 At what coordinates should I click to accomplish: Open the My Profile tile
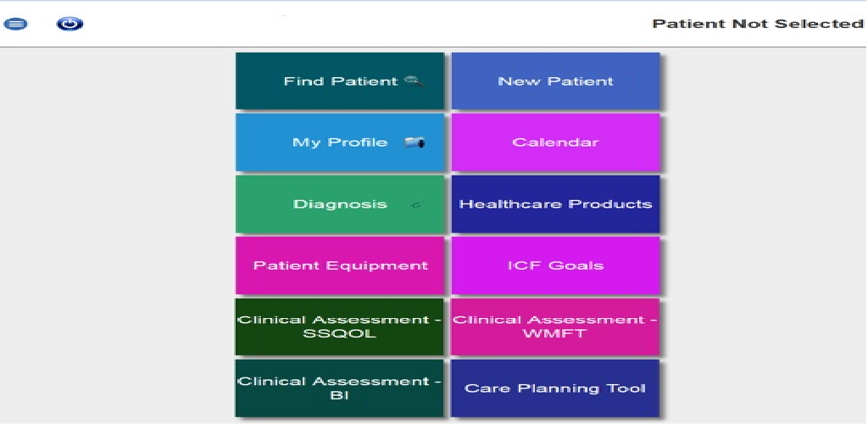coord(339,142)
